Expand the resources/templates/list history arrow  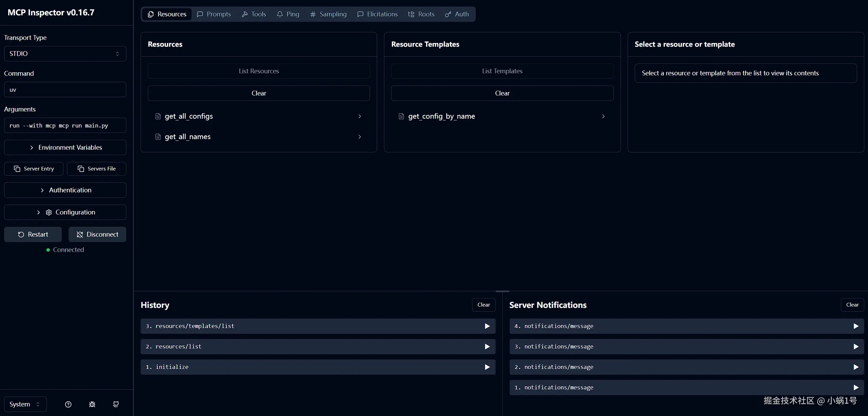click(x=487, y=326)
